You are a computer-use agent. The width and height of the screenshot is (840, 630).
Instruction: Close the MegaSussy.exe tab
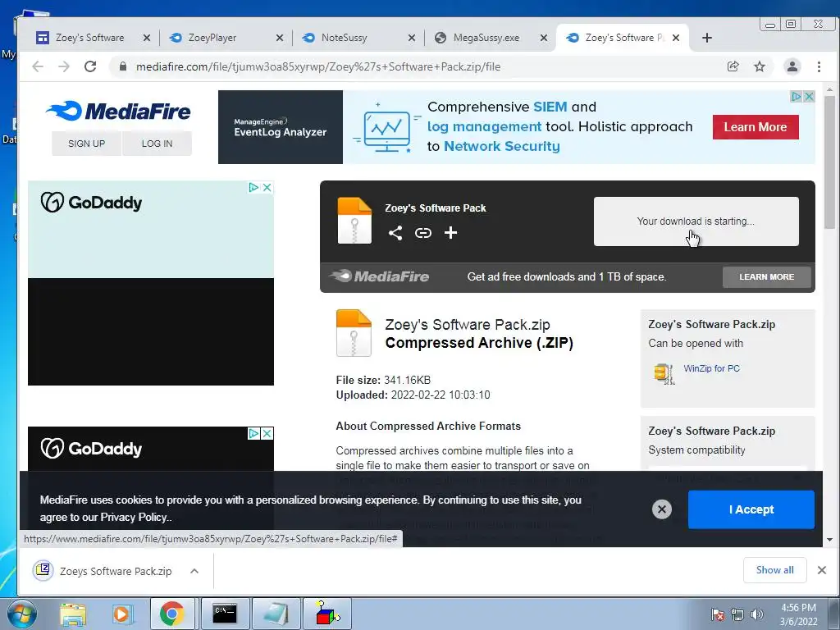[543, 38]
